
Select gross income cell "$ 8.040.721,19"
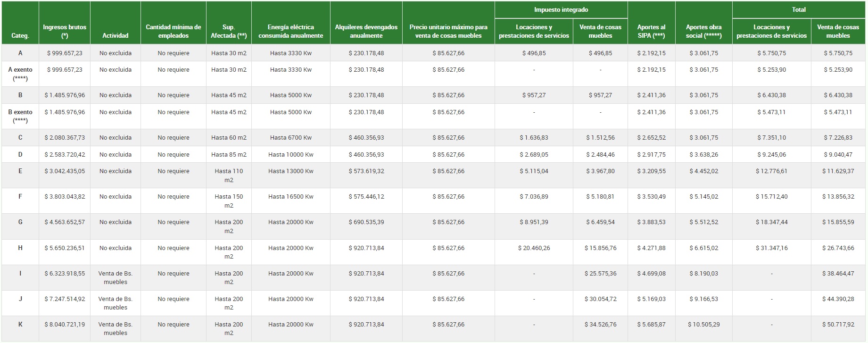pos(65,325)
